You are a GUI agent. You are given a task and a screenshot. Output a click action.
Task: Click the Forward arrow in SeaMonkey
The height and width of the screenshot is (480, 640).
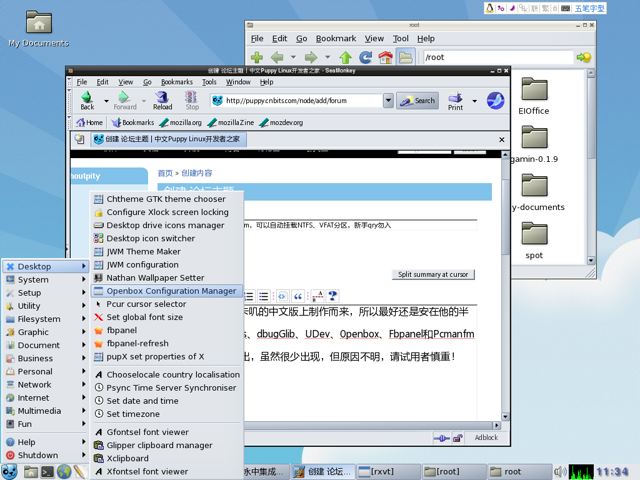point(124,100)
